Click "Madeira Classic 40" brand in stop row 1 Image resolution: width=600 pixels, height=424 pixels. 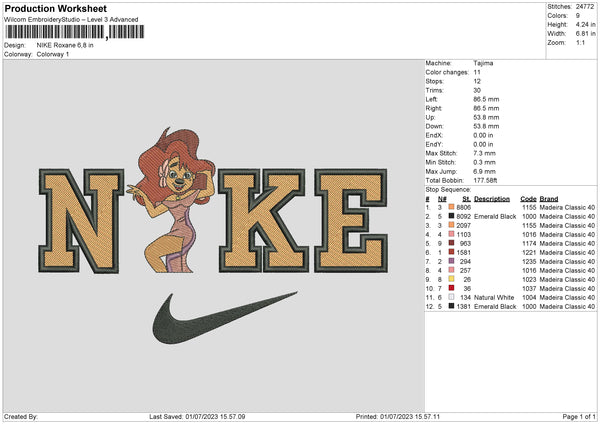click(567, 207)
